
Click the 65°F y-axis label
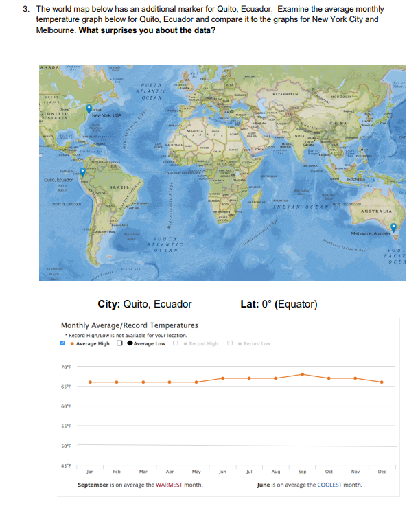66,387
